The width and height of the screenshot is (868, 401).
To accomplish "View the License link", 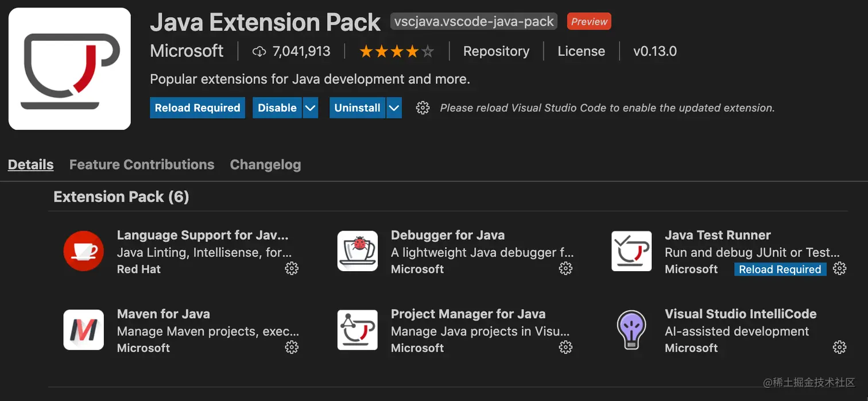I will pyautogui.click(x=582, y=51).
